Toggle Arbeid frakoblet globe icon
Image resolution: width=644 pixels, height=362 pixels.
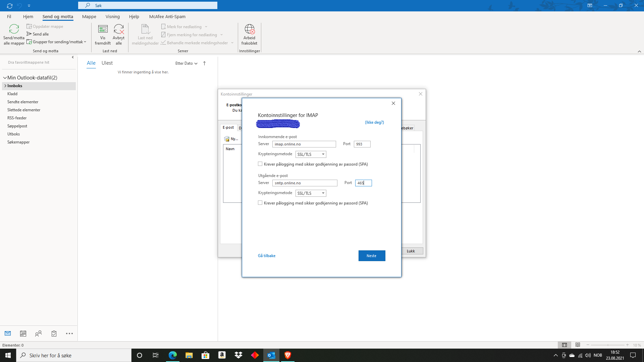pyautogui.click(x=250, y=29)
